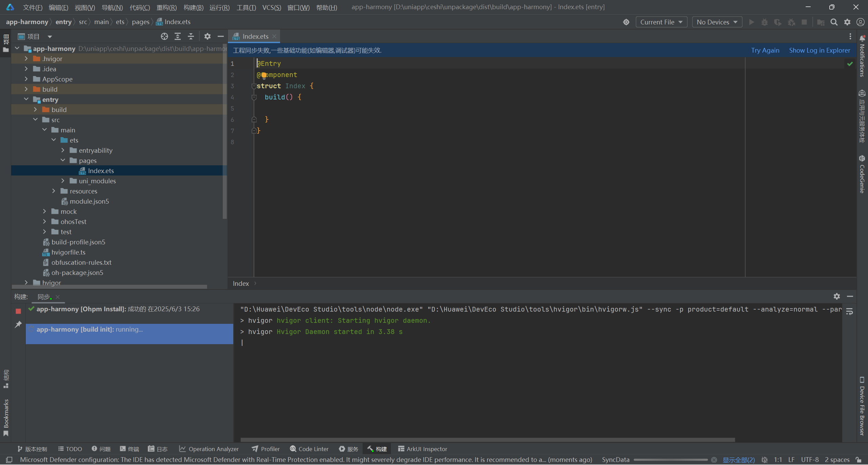Image resolution: width=868 pixels, height=465 pixels.
Task: Open the ArkUI Inspector tool tab
Action: pyautogui.click(x=422, y=449)
